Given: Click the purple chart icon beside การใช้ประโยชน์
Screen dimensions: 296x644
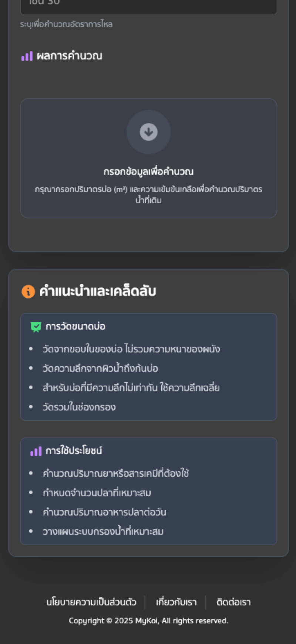Looking at the screenshot, I should pyautogui.click(x=36, y=451).
